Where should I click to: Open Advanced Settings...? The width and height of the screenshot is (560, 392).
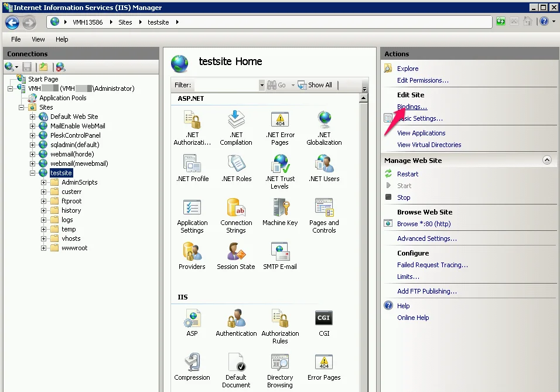click(427, 238)
